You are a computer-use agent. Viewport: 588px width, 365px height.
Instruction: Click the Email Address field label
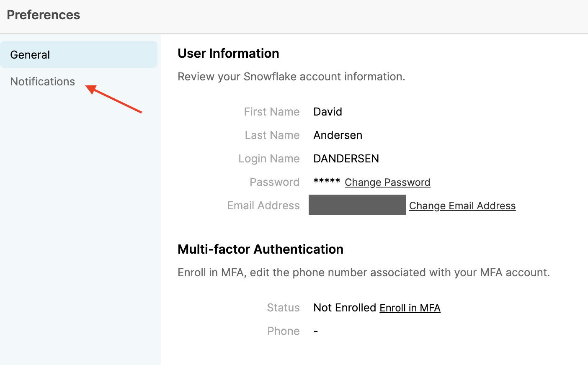(x=263, y=206)
